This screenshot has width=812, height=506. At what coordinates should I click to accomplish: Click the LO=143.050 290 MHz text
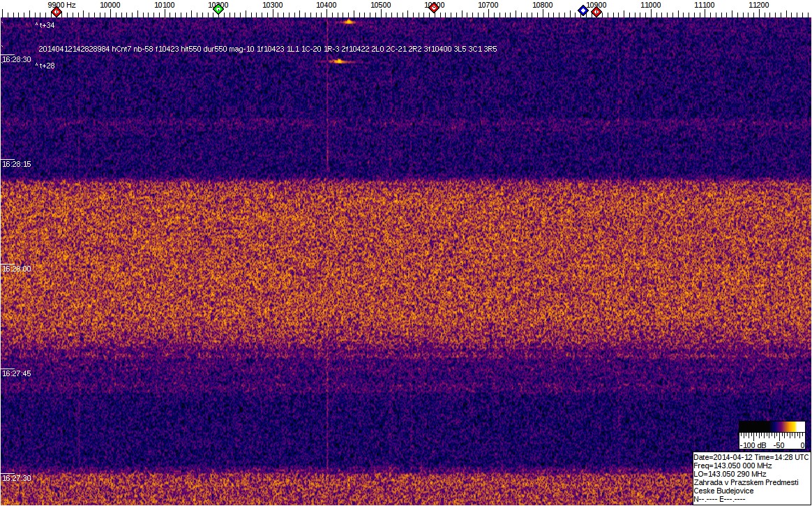pos(730,474)
